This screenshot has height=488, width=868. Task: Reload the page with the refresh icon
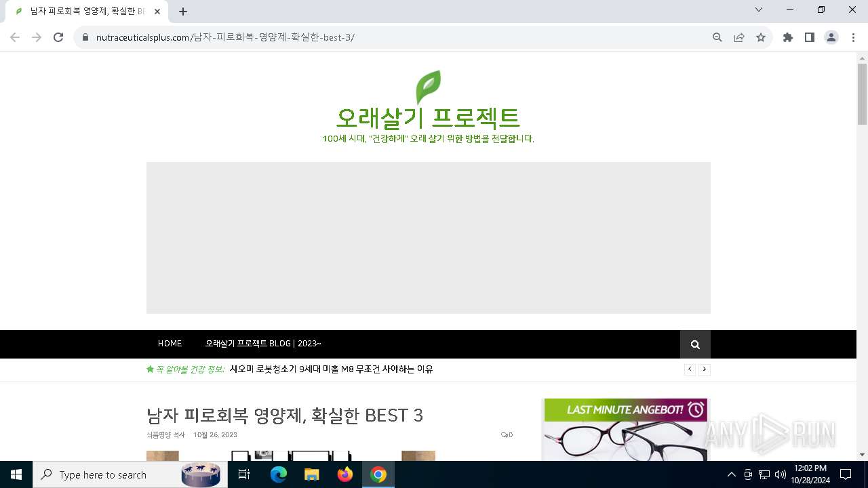(58, 37)
